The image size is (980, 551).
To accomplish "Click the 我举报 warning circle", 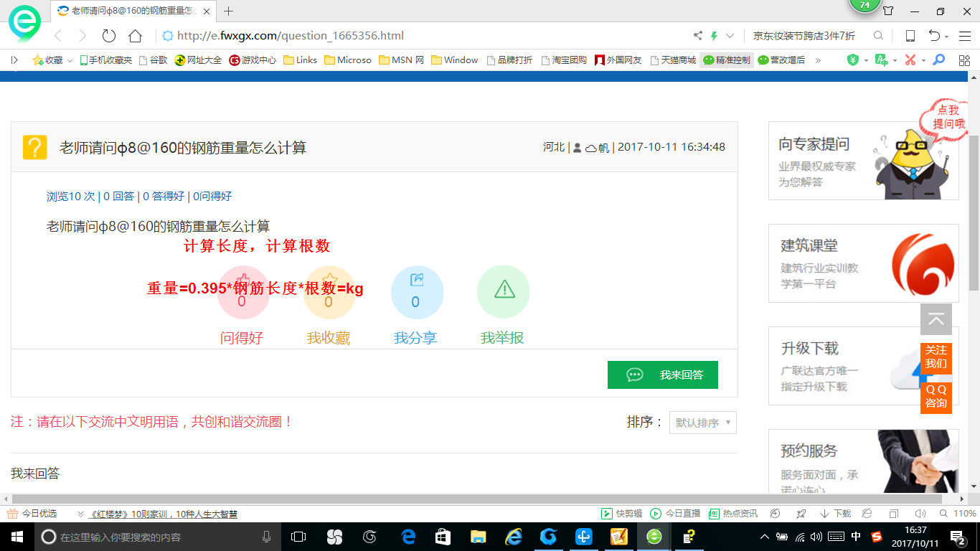I will point(503,293).
